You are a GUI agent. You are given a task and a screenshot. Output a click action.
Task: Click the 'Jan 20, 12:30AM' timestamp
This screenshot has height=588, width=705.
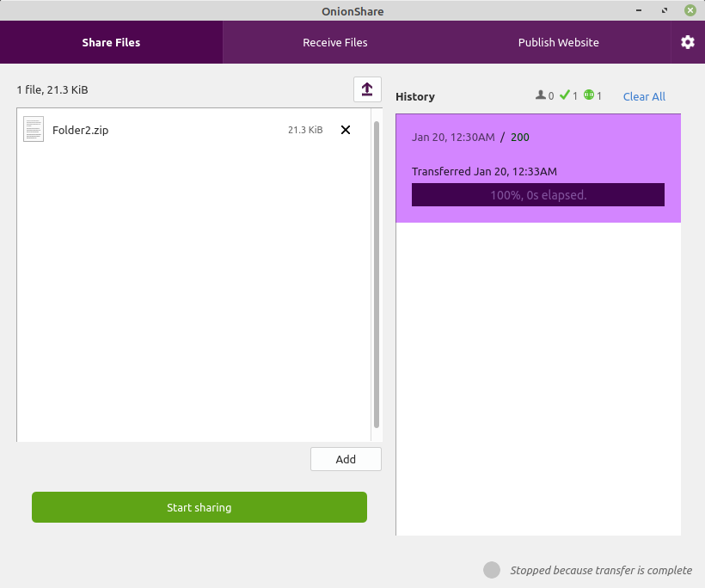tap(453, 137)
